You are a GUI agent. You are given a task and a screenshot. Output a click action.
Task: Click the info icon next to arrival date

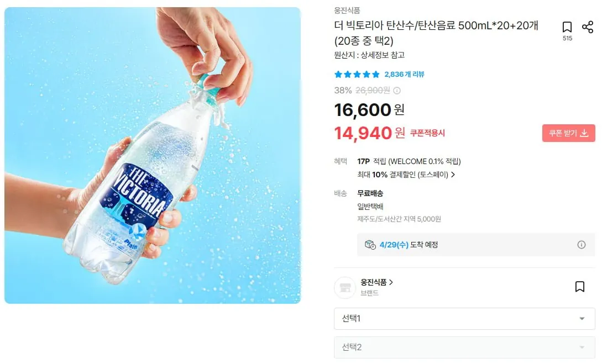pos(582,245)
